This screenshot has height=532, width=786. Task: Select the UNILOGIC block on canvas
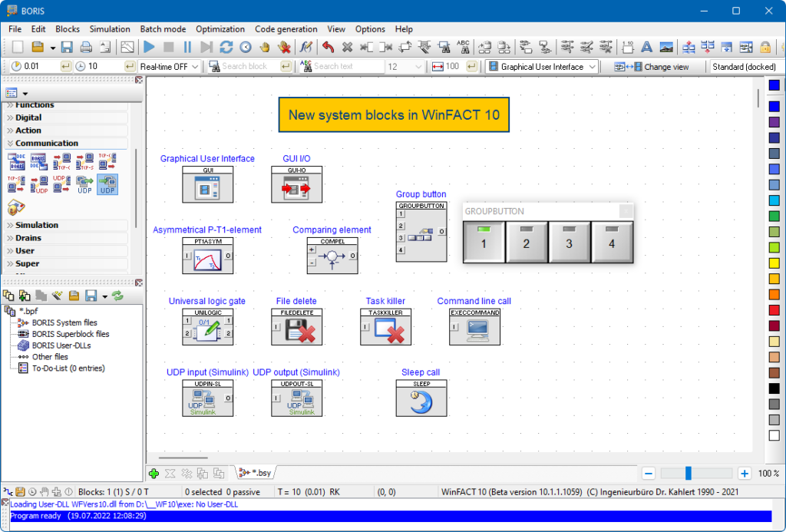(207, 327)
